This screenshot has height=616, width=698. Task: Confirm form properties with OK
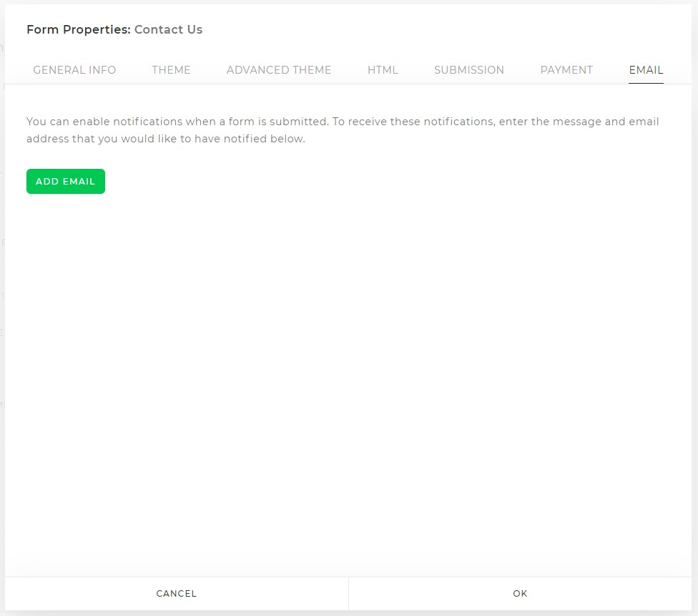(x=520, y=593)
